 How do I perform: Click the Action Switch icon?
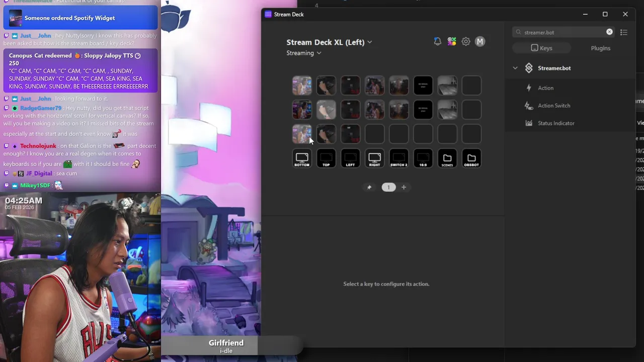click(x=529, y=106)
